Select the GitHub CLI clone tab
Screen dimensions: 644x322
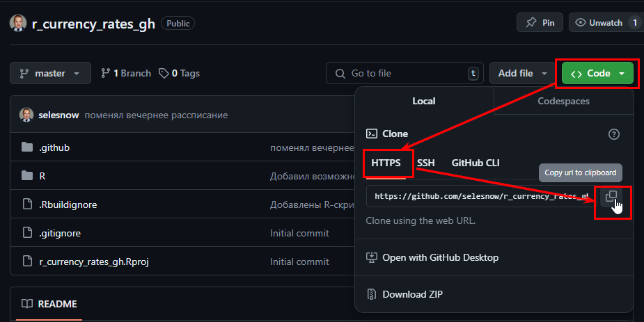(x=476, y=163)
